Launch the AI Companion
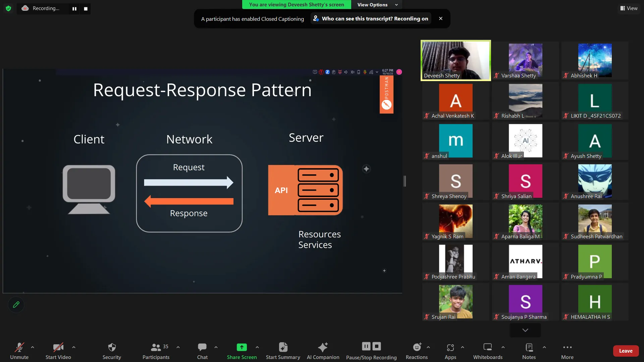The height and width of the screenshot is (362, 644). pyautogui.click(x=323, y=351)
